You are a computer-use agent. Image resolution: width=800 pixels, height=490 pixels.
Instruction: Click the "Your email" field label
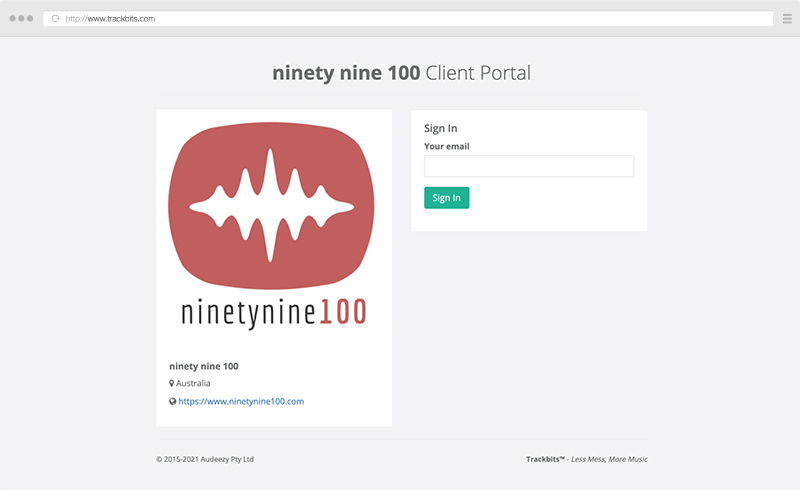pos(446,146)
